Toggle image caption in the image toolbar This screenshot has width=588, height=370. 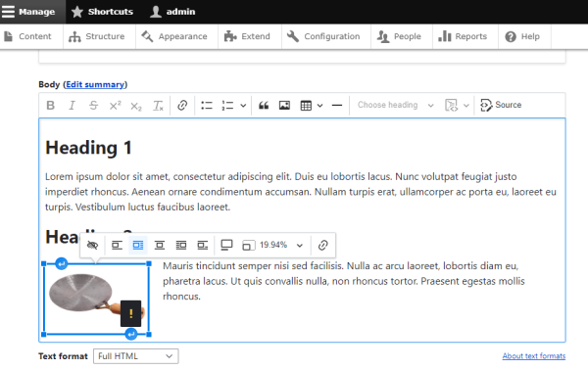tap(226, 246)
